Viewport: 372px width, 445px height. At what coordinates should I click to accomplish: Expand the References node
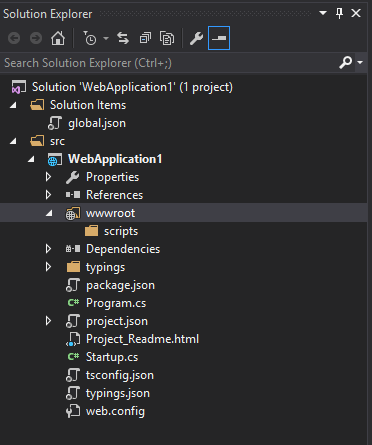[48, 195]
